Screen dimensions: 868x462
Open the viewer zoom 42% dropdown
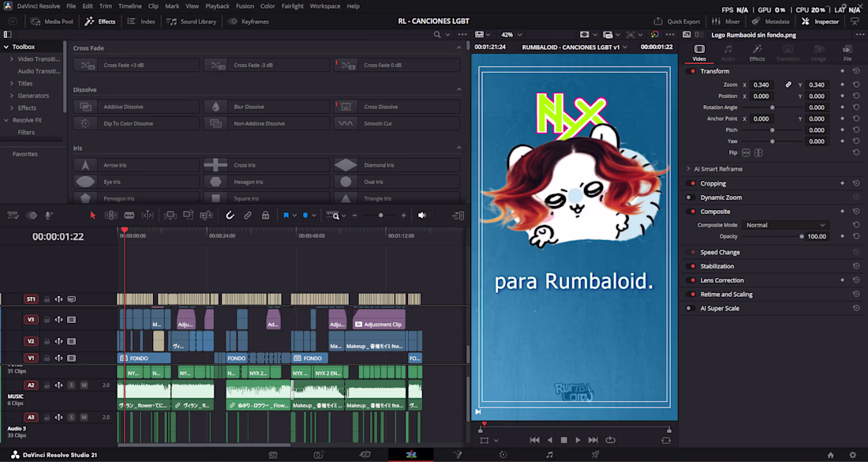(511, 34)
